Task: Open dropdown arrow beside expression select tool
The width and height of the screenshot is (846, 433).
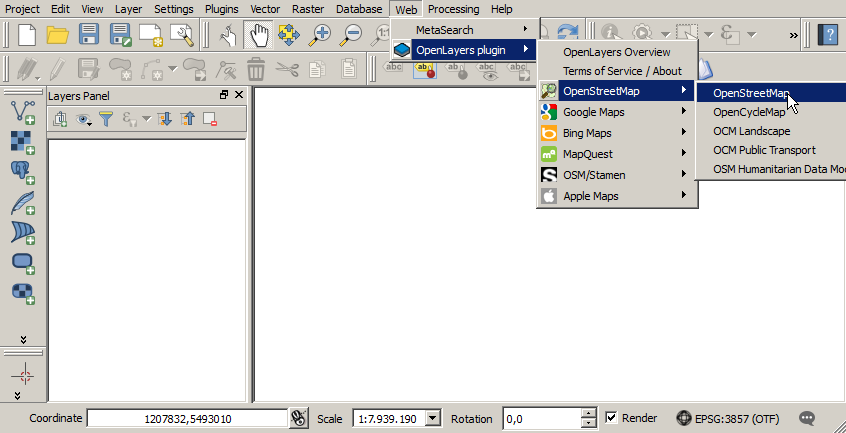Action: tap(751, 35)
